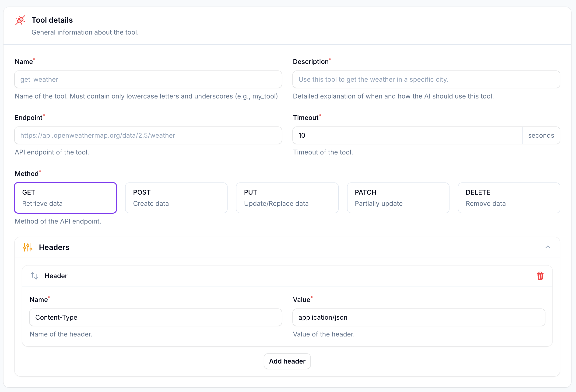Click the Headers section title

(x=54, y=247)
